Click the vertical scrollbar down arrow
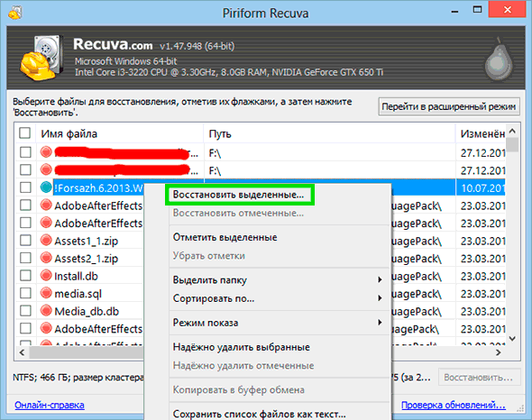The height and width of the screenshot is (420, 532). point(512,338)
